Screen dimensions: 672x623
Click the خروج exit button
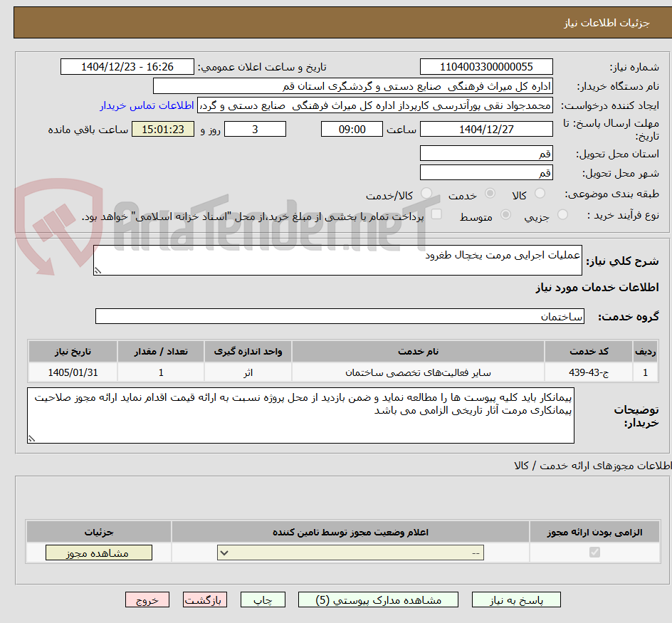click(147, 600)
